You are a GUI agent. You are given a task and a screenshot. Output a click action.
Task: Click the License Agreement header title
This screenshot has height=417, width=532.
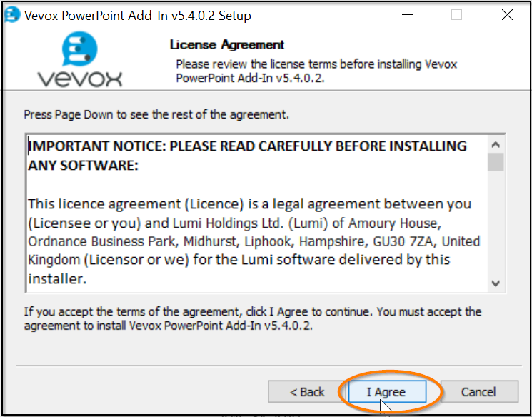point(227,44)
